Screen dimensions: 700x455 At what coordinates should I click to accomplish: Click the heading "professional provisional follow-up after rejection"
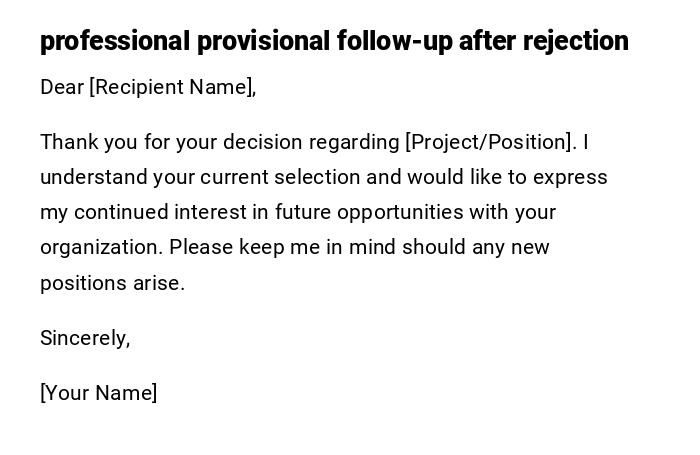click(334, 41)
